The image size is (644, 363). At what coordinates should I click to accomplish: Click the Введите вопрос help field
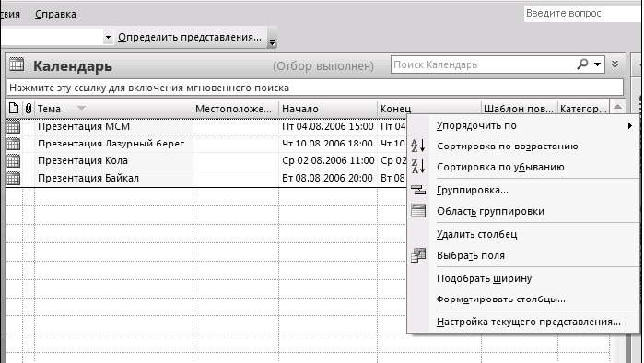point(583,13)
